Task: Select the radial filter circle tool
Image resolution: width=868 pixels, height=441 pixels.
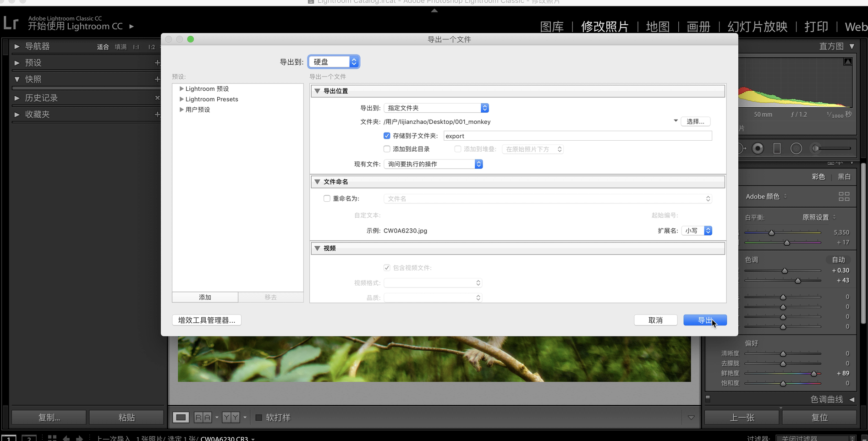Action: coord(797,149)
